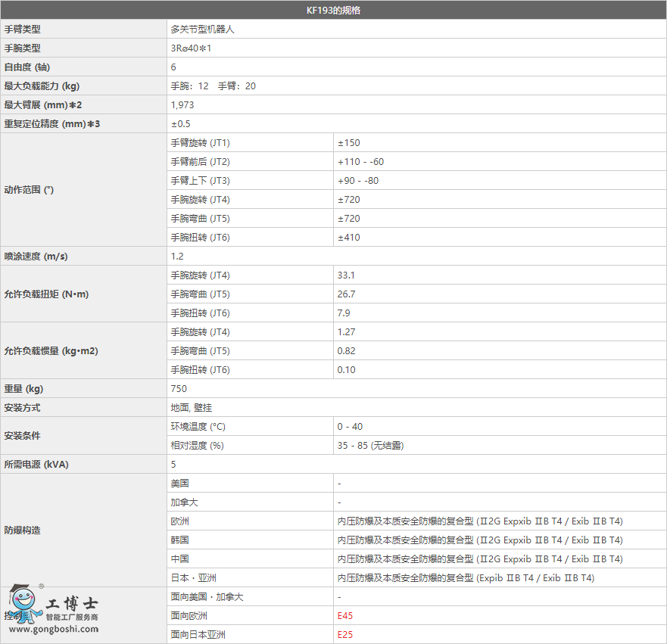Select the 手臂类型 row label
The height and width of the screenshot is (644, 667).
[23, 30]
